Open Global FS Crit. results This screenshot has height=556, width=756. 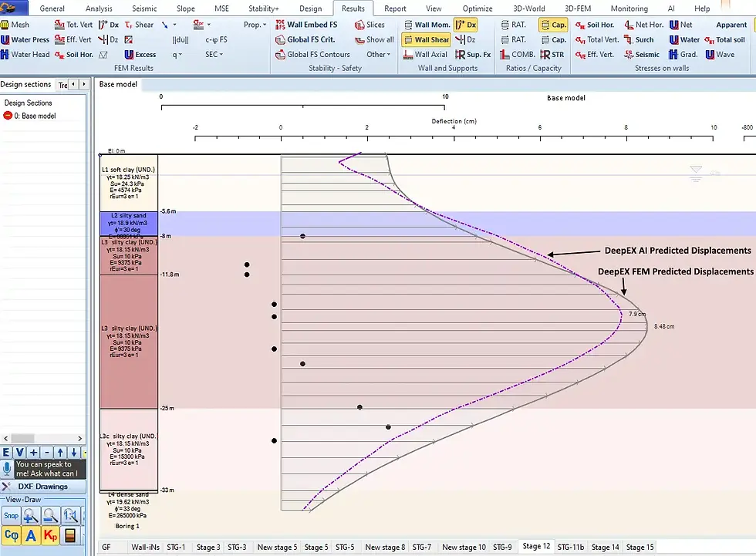pyautogui.click(x=305, y=39)
